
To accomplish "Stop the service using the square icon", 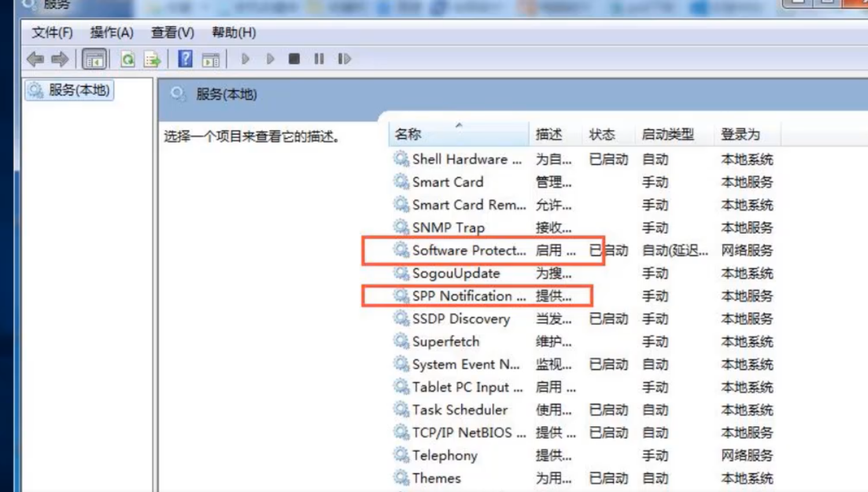I will click(x=294, y=58).
